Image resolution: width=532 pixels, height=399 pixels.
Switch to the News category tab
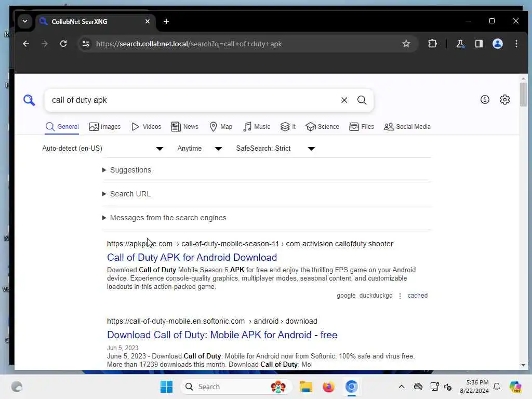(x=184, y=127)
